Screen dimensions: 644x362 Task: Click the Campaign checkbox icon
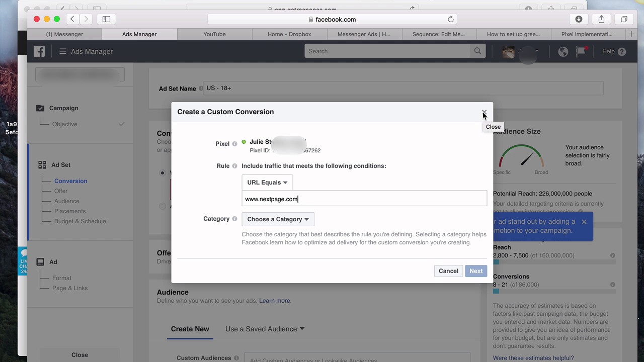tap(40, 108)
